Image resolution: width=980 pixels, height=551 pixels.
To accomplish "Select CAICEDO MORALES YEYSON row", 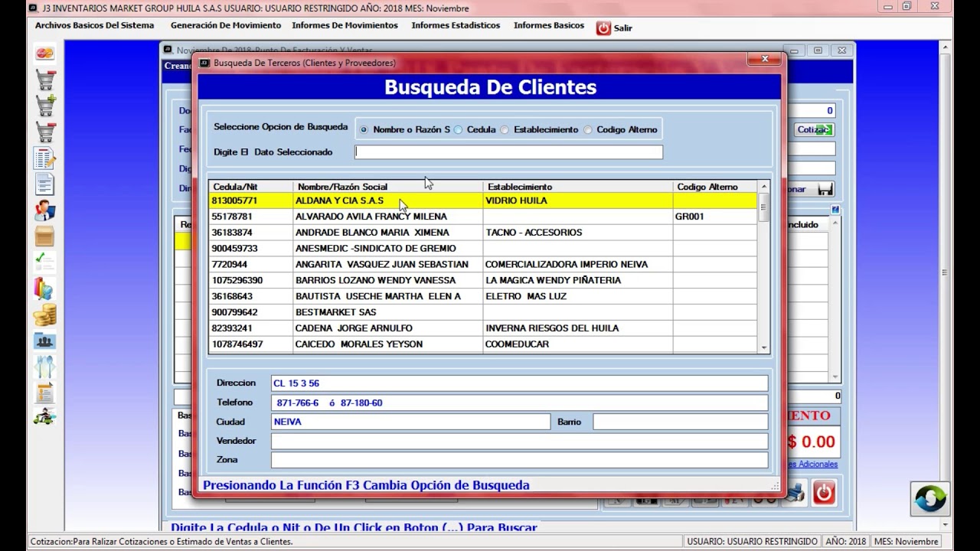I will tap(483, 344).
